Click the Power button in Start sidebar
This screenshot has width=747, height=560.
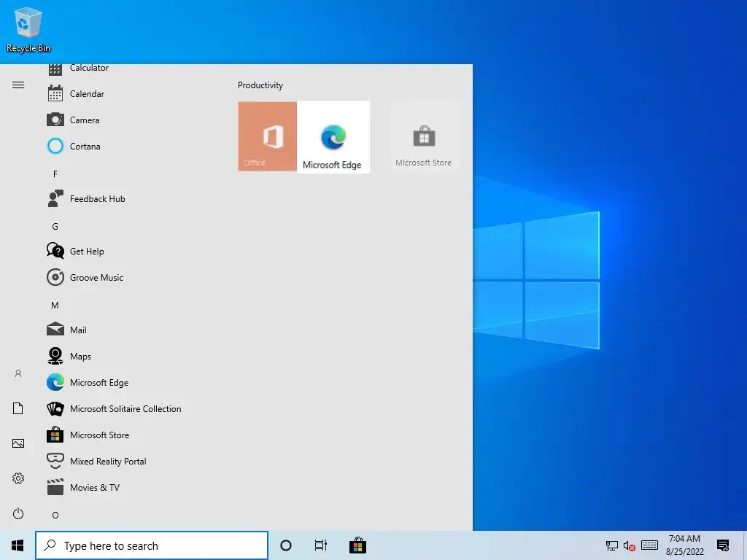(18, 513)
